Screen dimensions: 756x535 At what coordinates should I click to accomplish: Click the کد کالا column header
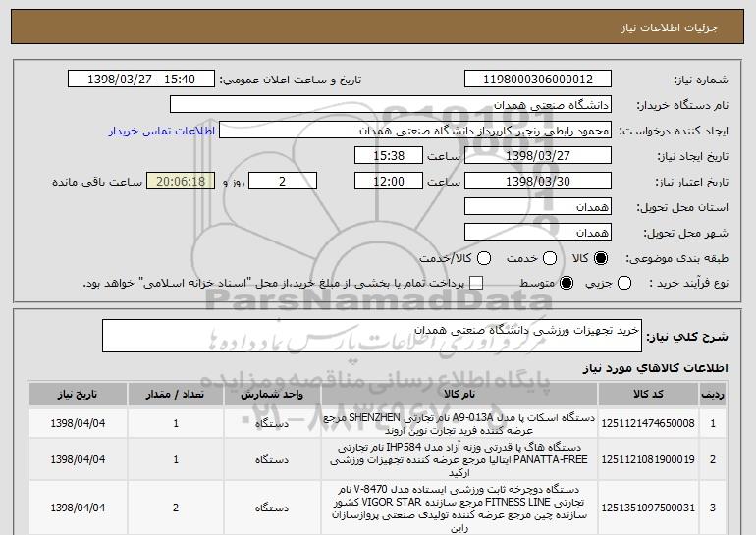coord(648,395)
